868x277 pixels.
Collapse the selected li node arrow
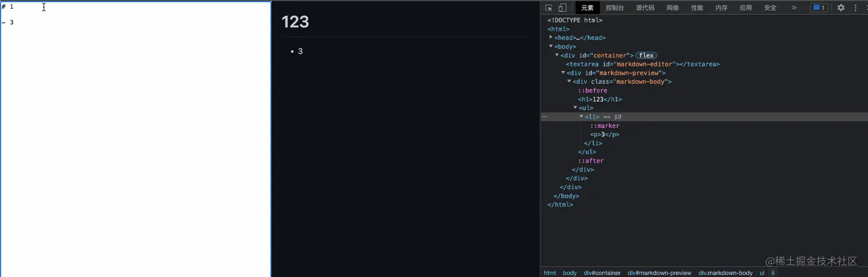[x=581, y=116]
